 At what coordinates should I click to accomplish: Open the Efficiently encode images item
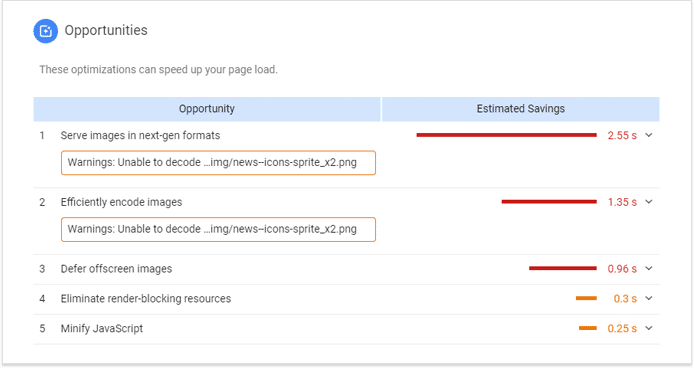121,202
